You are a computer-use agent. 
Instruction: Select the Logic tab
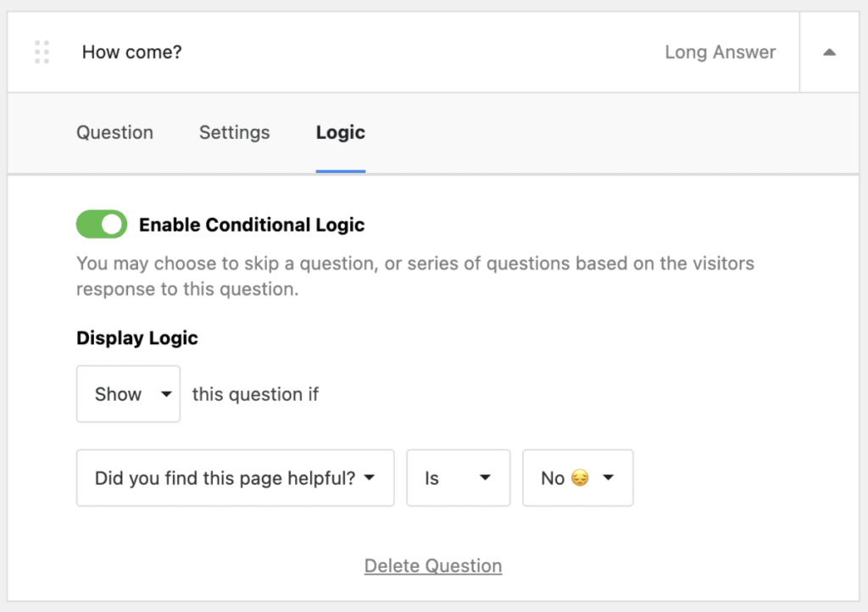coord(339,133)
